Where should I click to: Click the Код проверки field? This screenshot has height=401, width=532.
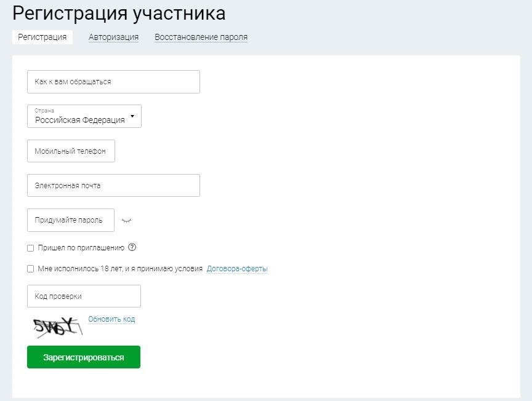click(84, 296)
